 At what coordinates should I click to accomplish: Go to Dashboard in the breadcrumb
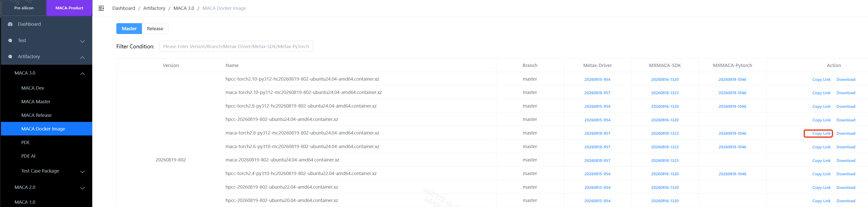[x=124, y=8]
